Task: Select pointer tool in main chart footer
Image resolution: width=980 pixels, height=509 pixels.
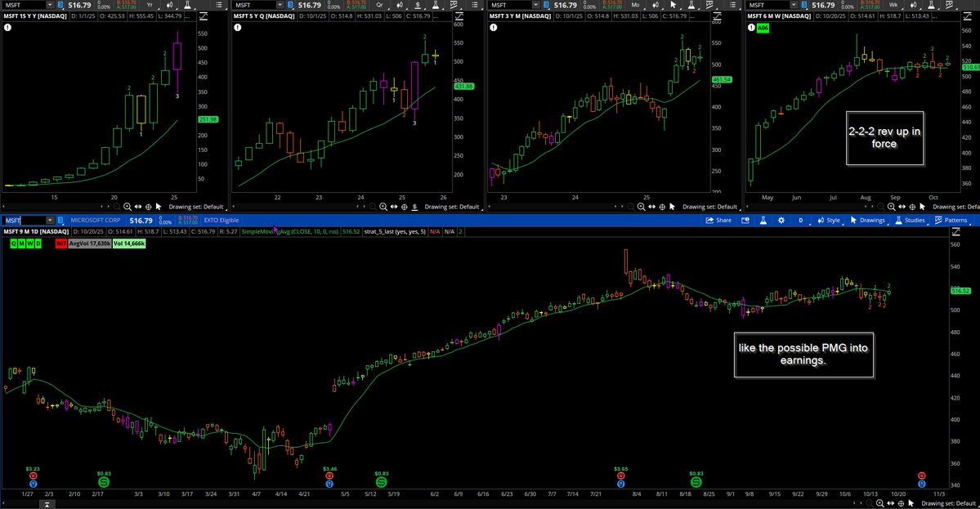Action: [911, 503]
